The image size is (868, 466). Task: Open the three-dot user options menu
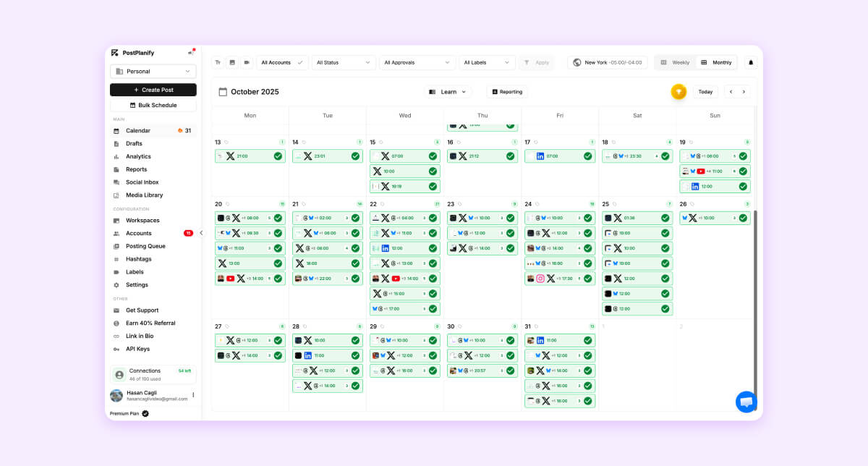(x=193, y=395)
